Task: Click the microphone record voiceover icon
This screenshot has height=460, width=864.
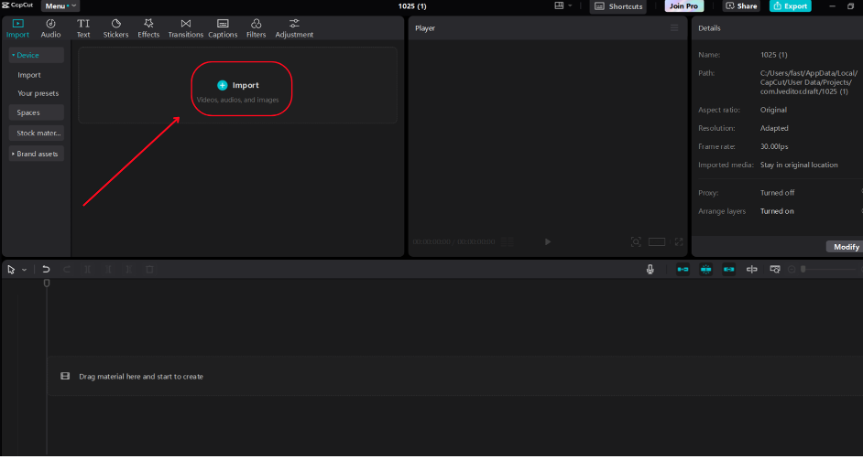Action: click(650, 269)
